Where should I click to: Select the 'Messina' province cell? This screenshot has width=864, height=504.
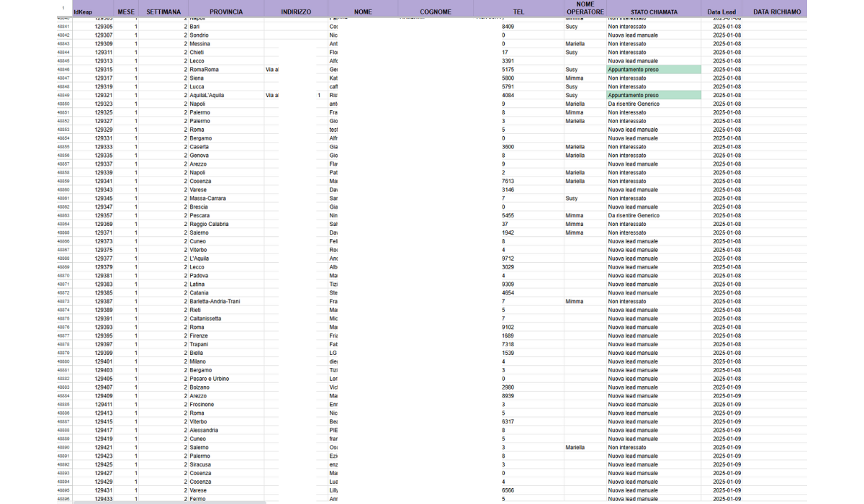click(x=226, y=44)
